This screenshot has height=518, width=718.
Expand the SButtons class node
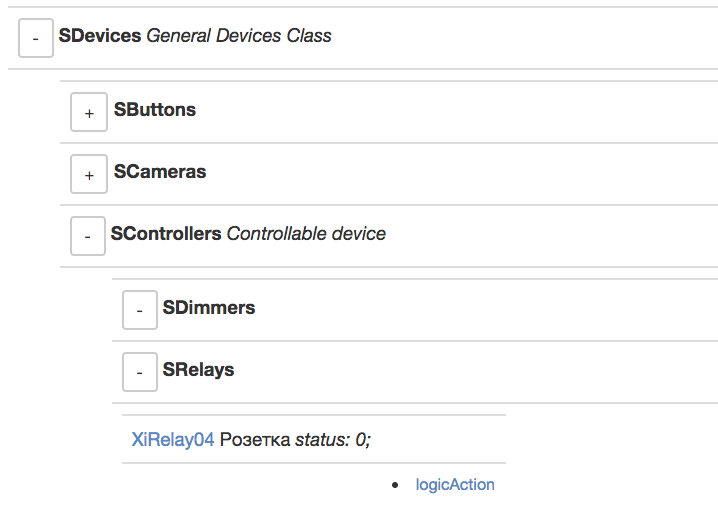coord(88,113)
